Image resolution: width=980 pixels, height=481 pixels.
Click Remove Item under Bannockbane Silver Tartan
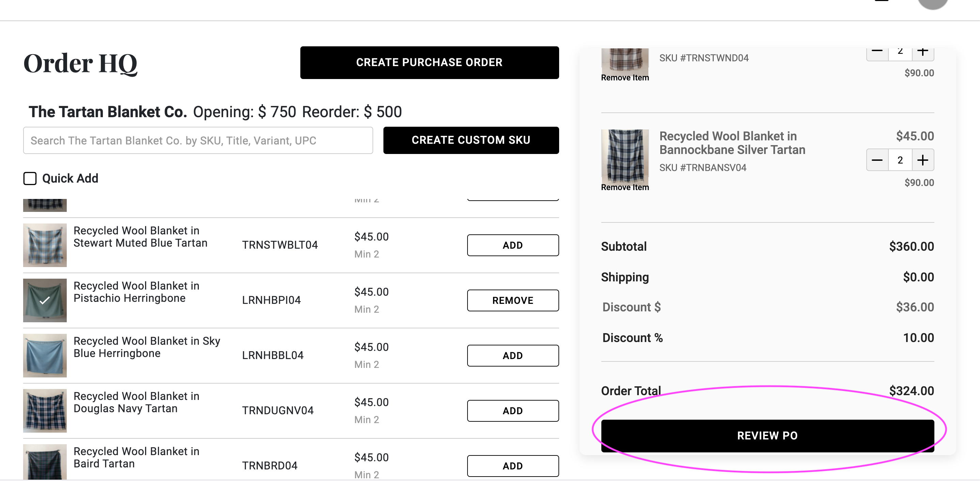click(x=625, y=188)
